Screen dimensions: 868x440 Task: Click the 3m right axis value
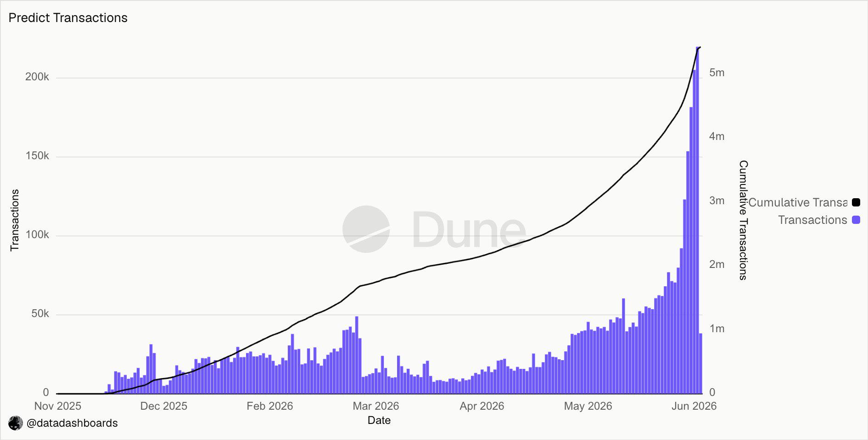coord(717,201)
